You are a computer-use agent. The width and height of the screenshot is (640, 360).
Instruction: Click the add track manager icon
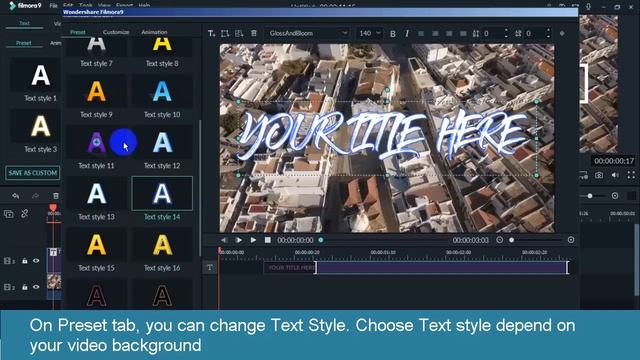(9, 214)
